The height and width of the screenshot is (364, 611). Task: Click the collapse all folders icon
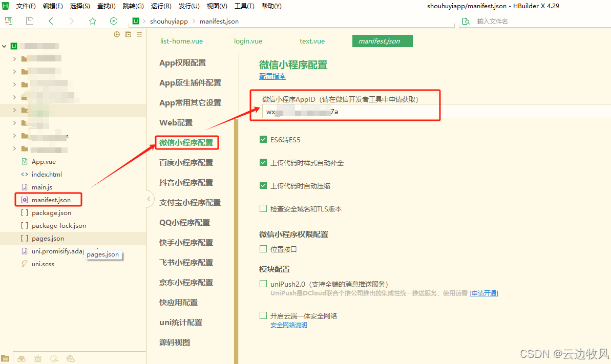[128, 34]
